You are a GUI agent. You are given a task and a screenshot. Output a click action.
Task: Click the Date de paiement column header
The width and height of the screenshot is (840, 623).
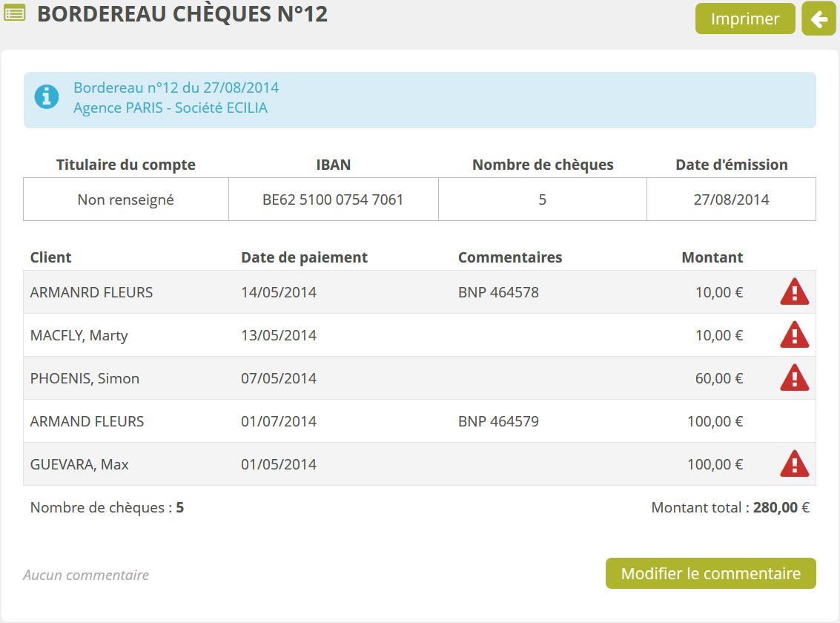304,257
